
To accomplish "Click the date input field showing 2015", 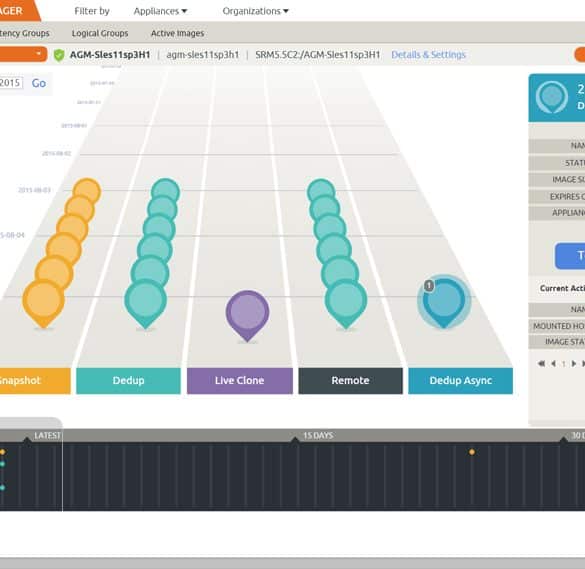I will (11, 82).
